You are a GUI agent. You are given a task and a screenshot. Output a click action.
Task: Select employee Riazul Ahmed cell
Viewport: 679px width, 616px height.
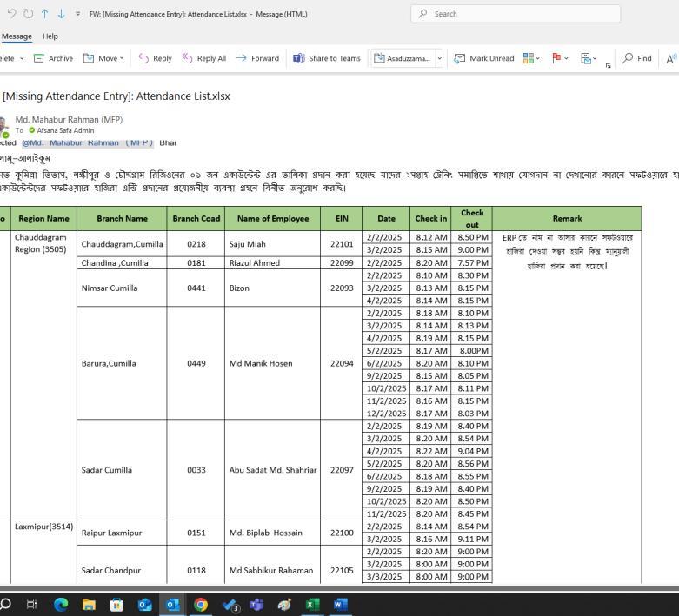(273, 262)
